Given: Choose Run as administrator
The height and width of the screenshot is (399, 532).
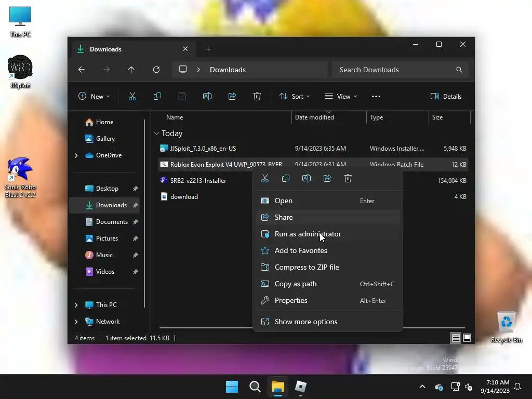Looking at the screenshot, I should (x=328, y=234).
